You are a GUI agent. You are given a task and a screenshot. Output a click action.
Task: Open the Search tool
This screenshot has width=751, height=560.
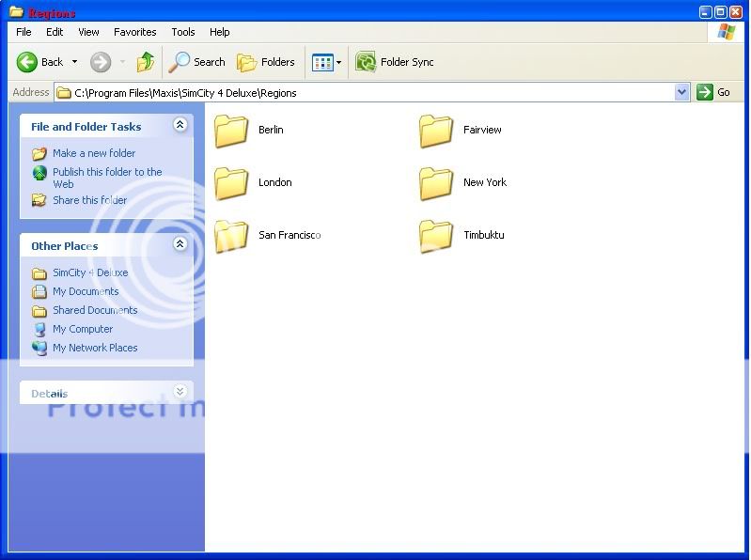(197, 62)
